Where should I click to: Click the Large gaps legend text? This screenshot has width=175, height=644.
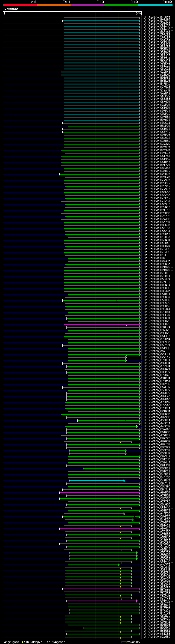click(x=34, y=642)
